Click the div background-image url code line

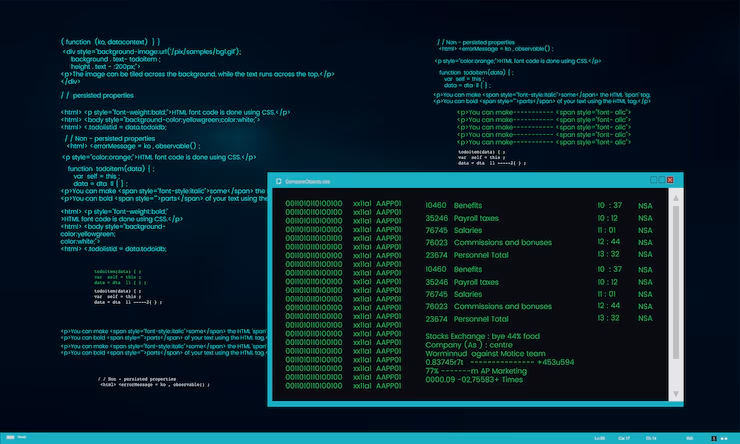[x=152, y=51]
